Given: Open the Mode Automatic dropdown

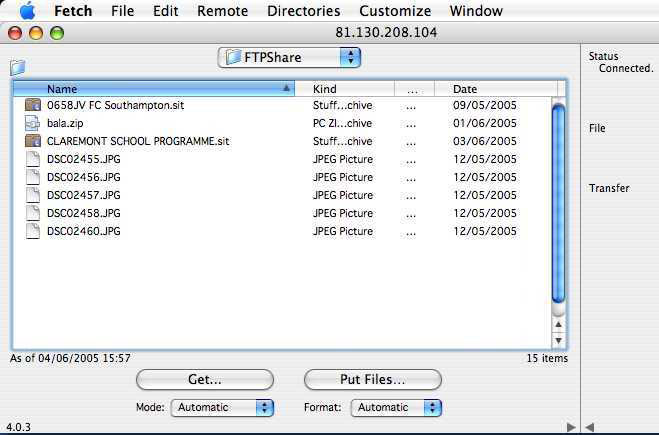Looking at the screenshot, I should [222, 408].
